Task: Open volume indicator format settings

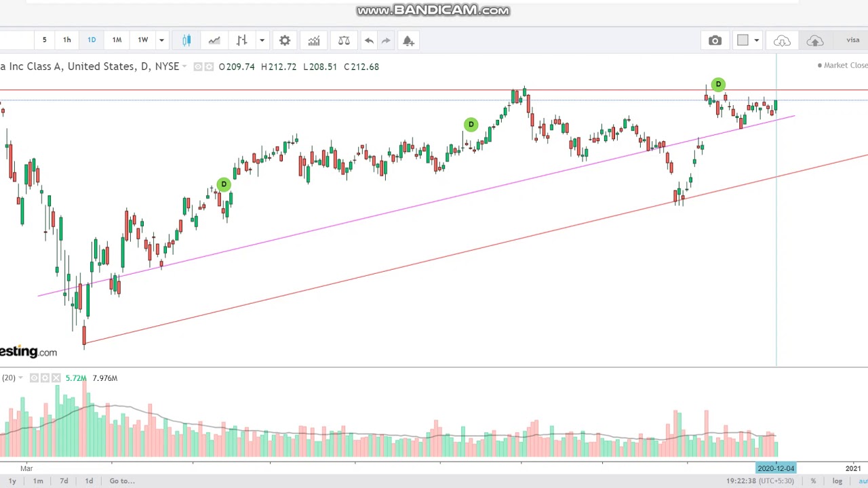Action: (45, 378)
